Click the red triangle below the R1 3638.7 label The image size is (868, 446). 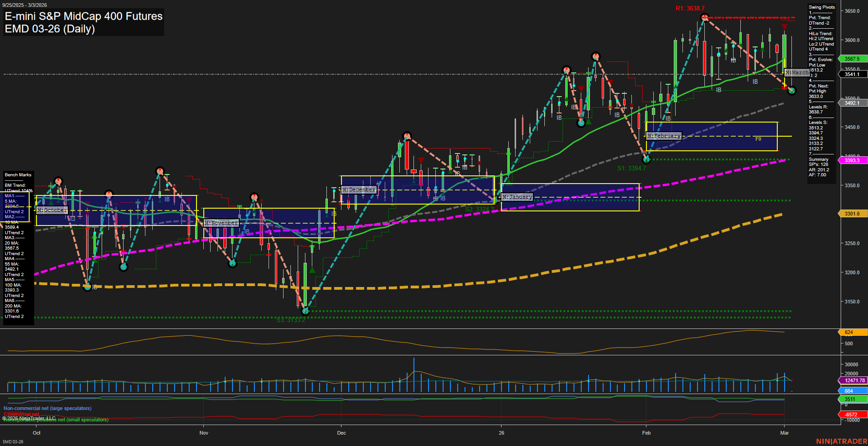[785, 27]
